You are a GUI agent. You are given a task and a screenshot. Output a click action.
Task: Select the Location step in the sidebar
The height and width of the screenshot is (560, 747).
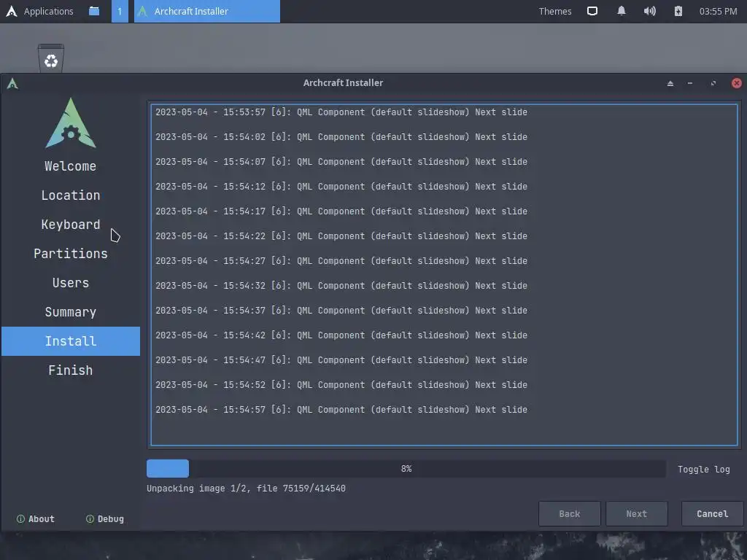click(71, 195)
